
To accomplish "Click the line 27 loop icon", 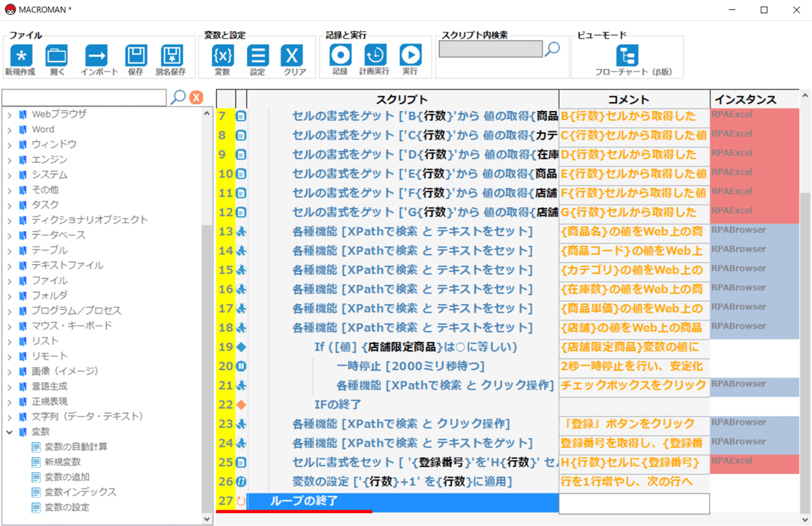I will coord(242,502).
